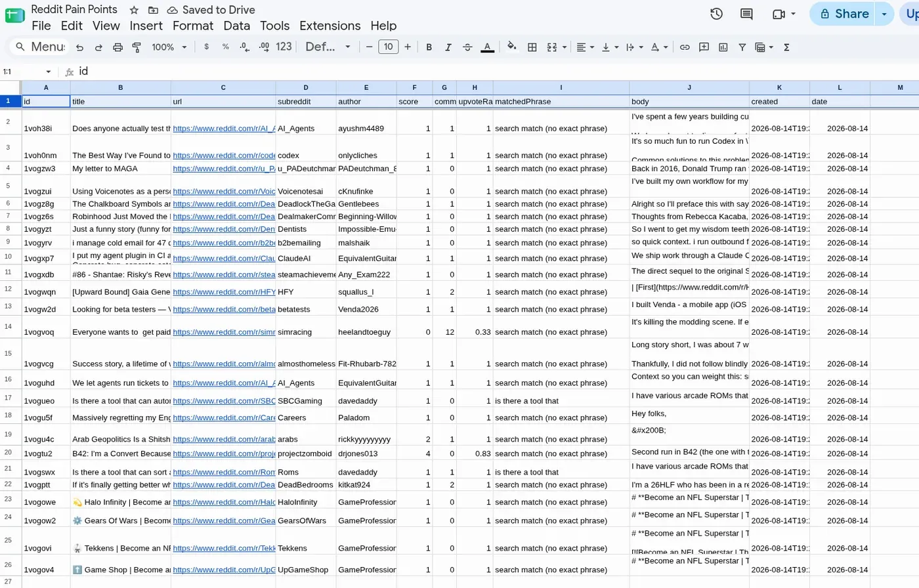919x588 pixels.
Task: Increase font size with the plus button
Action: click(408, 47)
